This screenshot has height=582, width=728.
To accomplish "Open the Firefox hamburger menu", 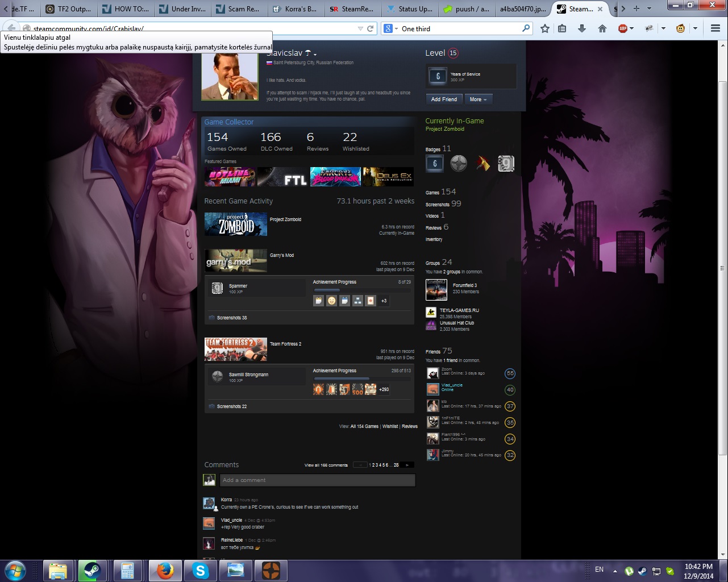I will coord(715,28).
